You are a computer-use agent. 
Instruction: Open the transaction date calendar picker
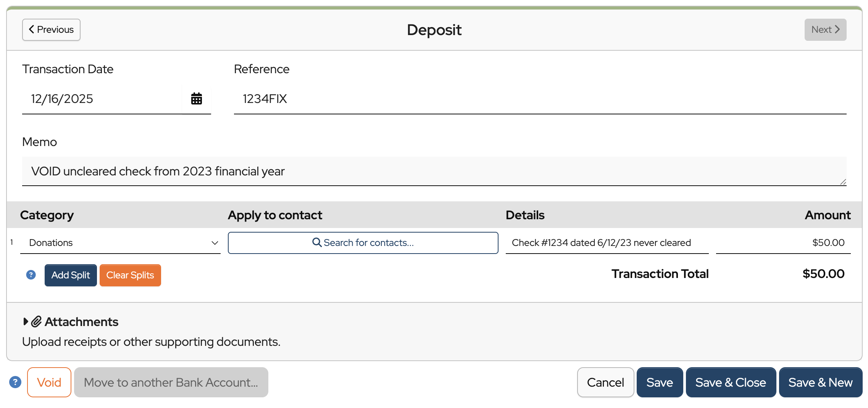point(196,99)
